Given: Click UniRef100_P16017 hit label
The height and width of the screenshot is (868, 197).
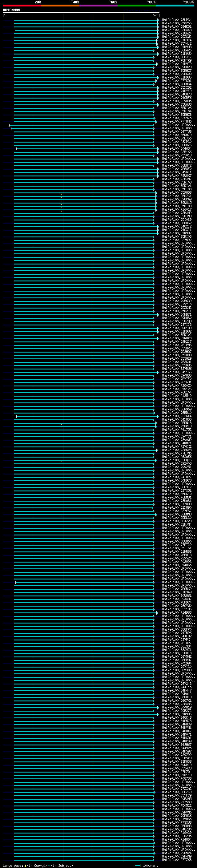Looking at the screenshot, I should (177, 210).
